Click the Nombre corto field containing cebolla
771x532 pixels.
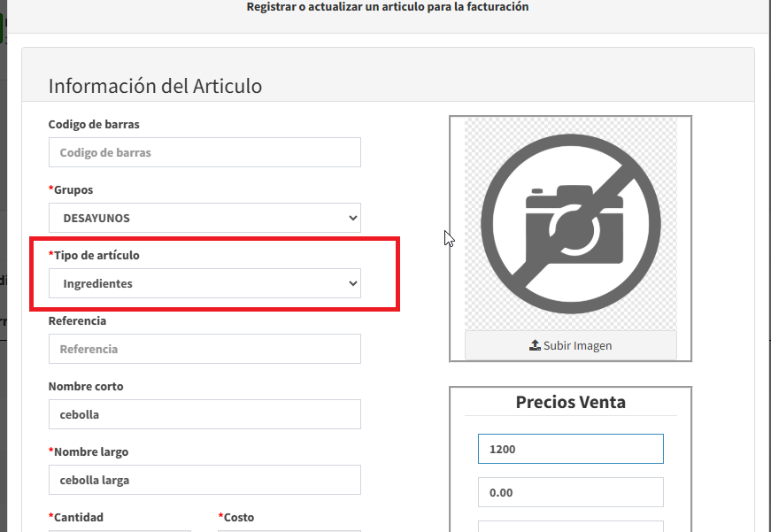(204, 414)
